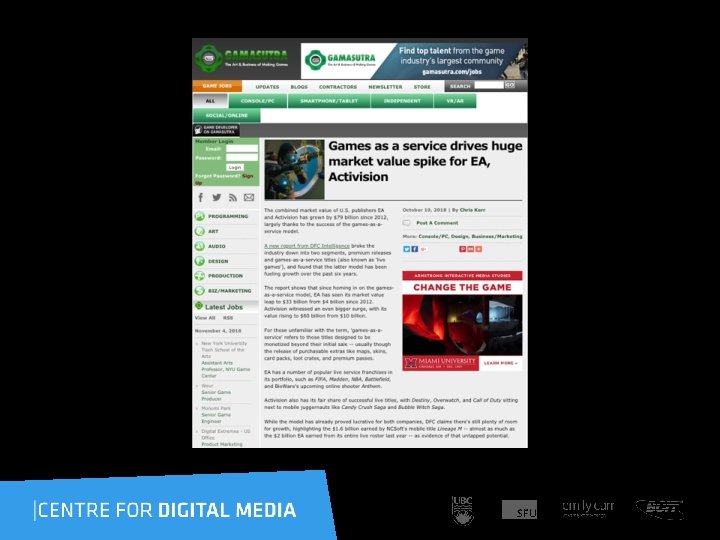Click the Twitter share icon under article meta
Viewport: 720px width, 540px height.
point(406,249)
